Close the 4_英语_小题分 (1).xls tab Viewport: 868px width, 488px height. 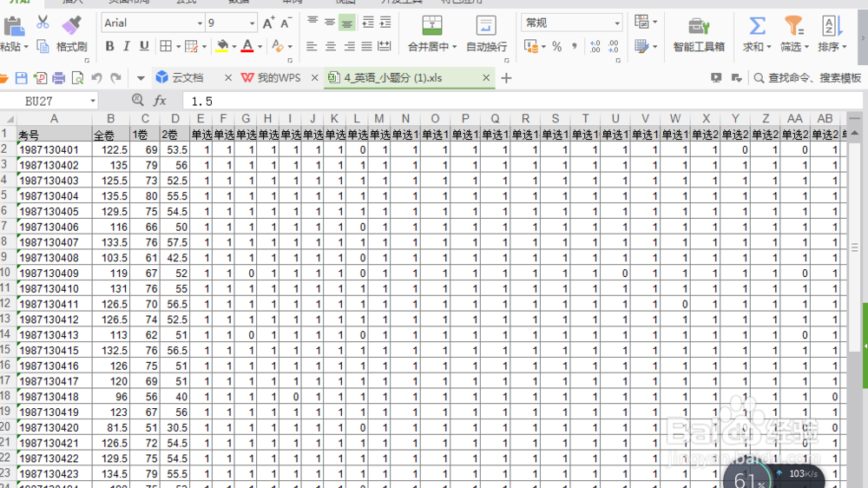[x=486, y=78]
